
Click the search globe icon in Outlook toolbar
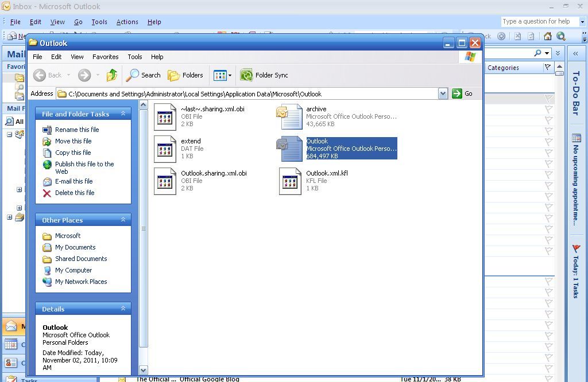[561, 36]
